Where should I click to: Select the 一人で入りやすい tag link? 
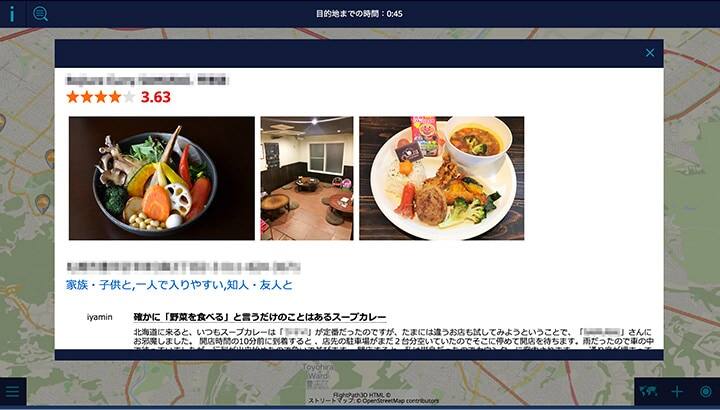pos(179,285)
